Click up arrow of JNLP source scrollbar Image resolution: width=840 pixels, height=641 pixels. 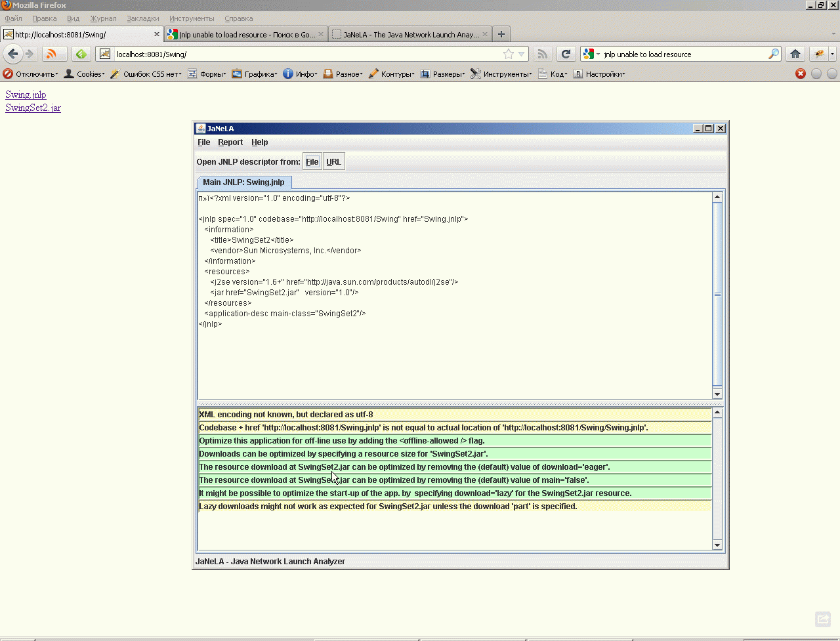click(717, 197)
